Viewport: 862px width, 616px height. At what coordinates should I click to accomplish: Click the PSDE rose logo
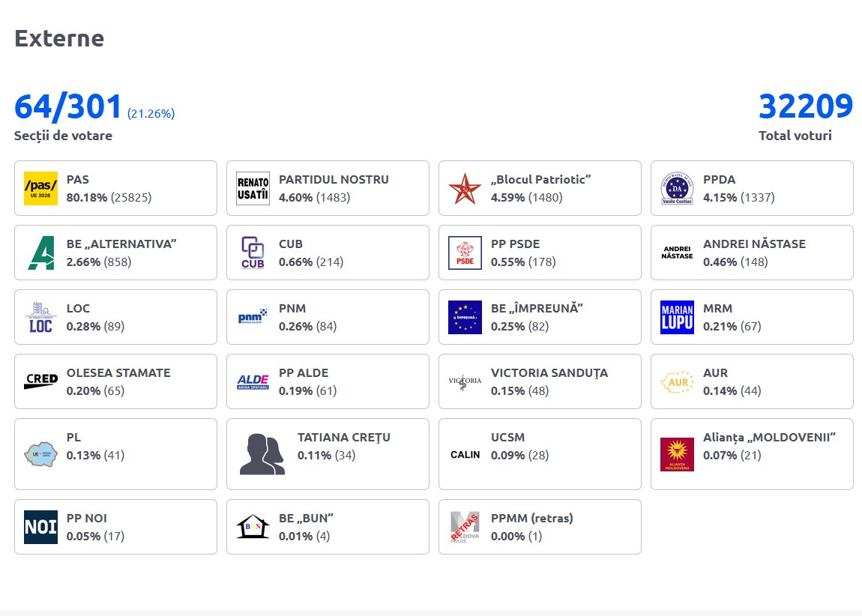[x=465, y=253]
